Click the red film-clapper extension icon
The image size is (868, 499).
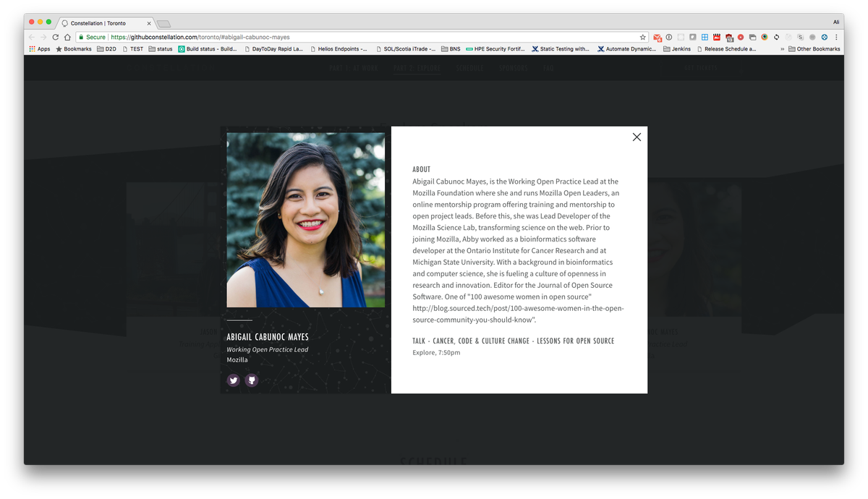(717, 37)
